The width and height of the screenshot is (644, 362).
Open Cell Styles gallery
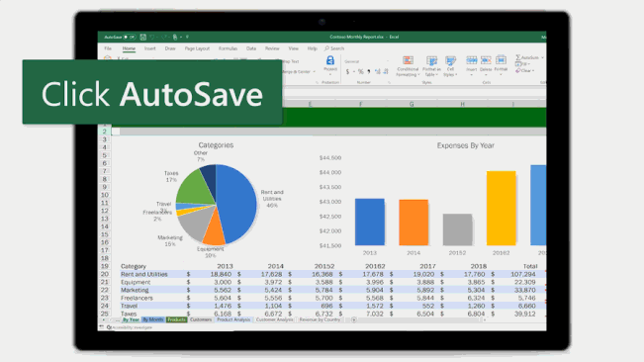point(450,66)
